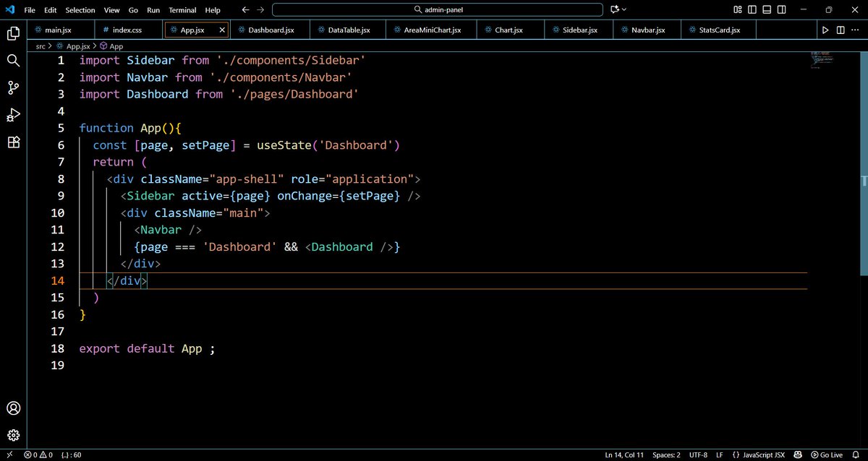The width and height of the screenshot is (868, 461).
Task: Go back with the left arrow
Action: [x=245, y=10]
